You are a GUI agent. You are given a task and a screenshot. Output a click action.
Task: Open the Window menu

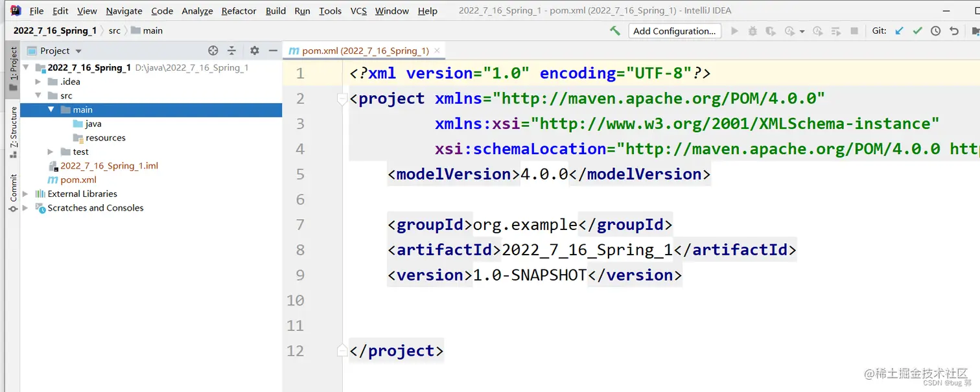[x=391, y=10]
